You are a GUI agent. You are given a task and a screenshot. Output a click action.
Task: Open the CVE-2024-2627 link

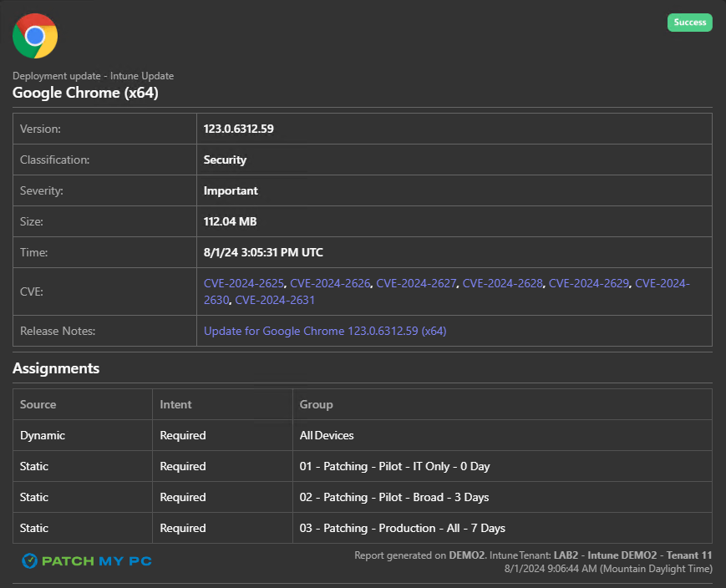(416, 283)
